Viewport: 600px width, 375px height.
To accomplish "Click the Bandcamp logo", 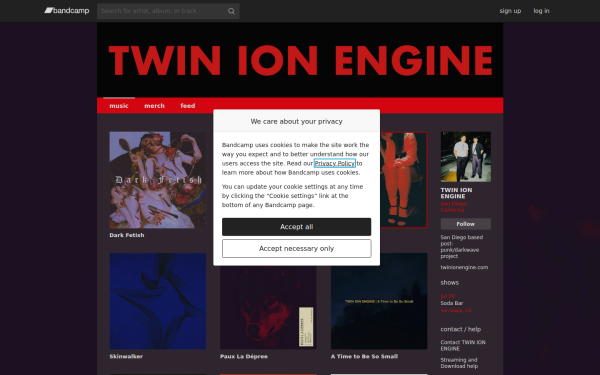I will [67, 11].
